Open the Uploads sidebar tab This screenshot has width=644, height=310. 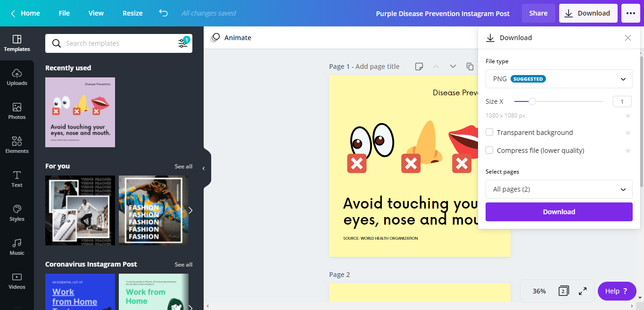pos(17,77)
